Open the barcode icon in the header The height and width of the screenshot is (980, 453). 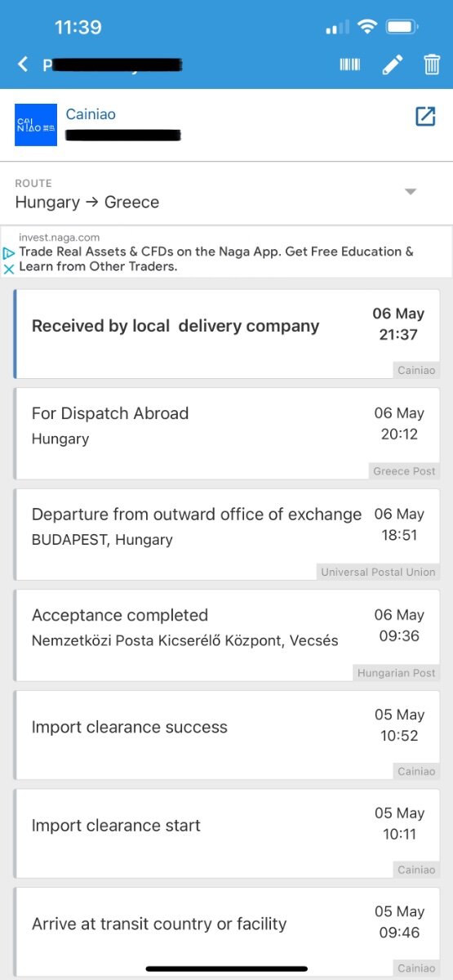(350, 65)
